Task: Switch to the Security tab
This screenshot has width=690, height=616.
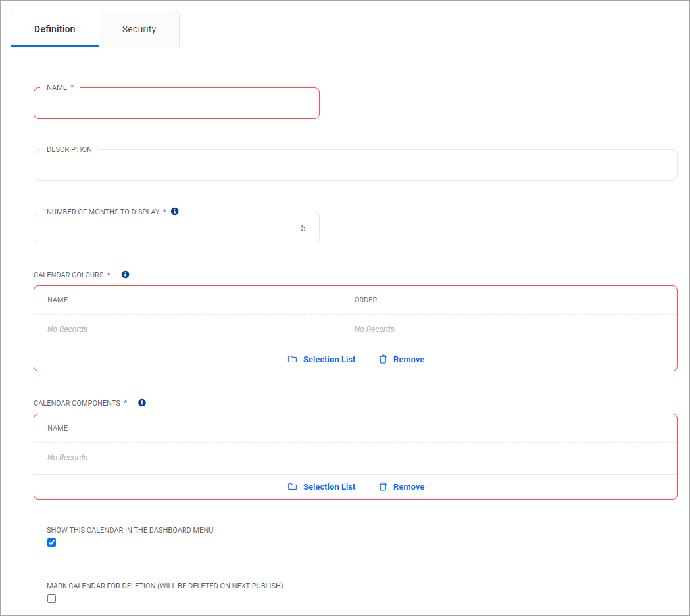Action: 139,28
